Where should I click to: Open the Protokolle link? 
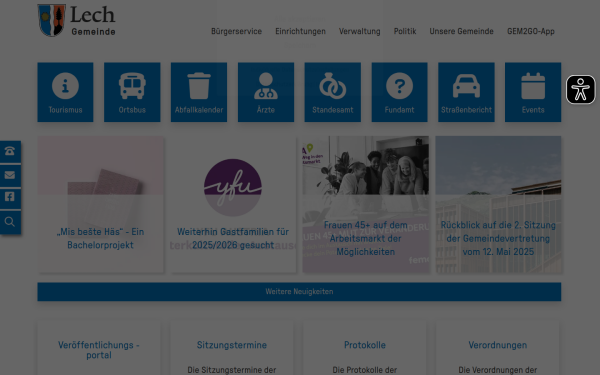pos(365,345)
